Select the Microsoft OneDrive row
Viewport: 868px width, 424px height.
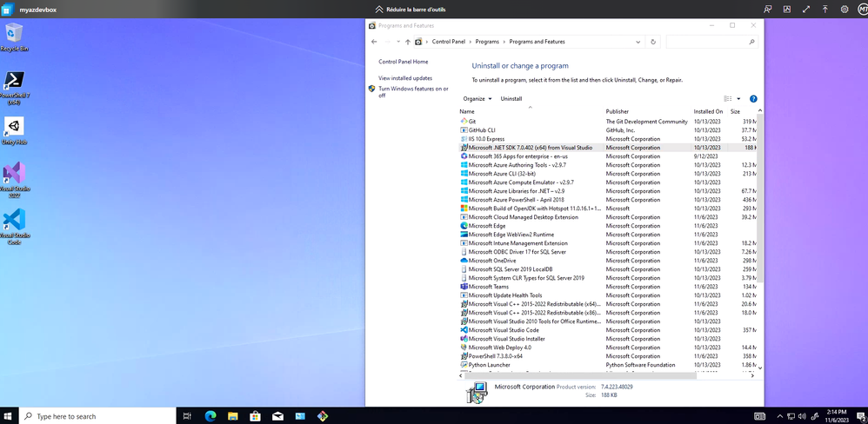[608, 261]
